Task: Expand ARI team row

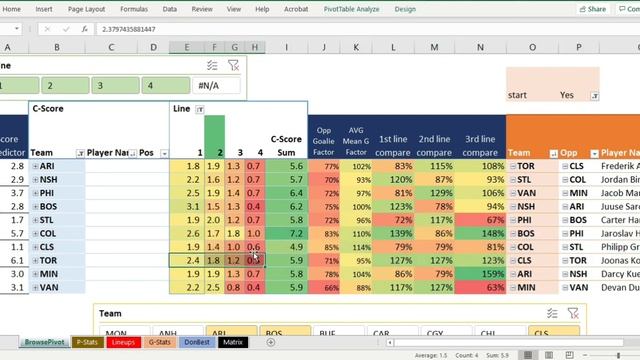Action: [x=35, y=166]
